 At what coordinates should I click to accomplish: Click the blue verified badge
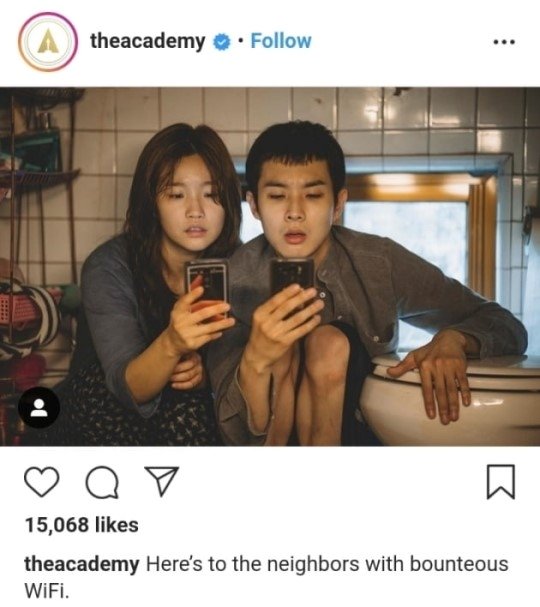222,42
